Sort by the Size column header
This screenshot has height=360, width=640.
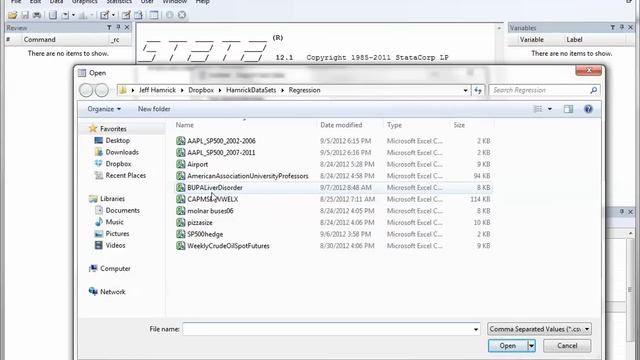coord(459,125)
